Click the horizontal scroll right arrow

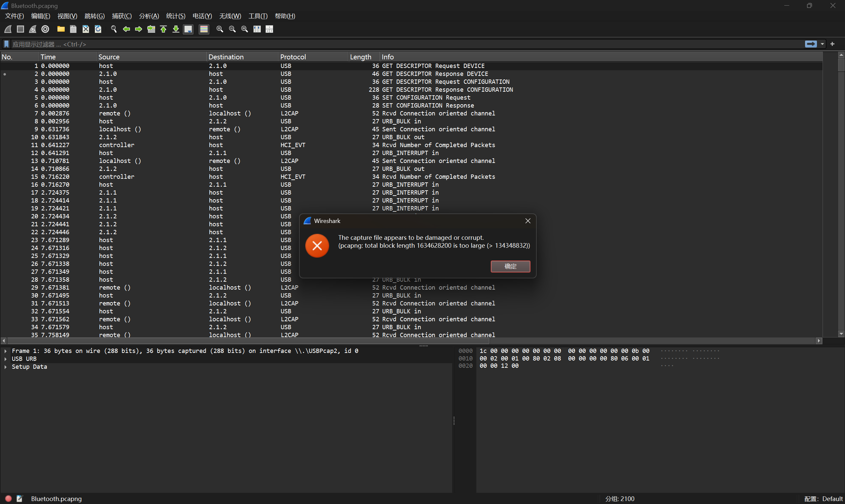tap(819, 340)
